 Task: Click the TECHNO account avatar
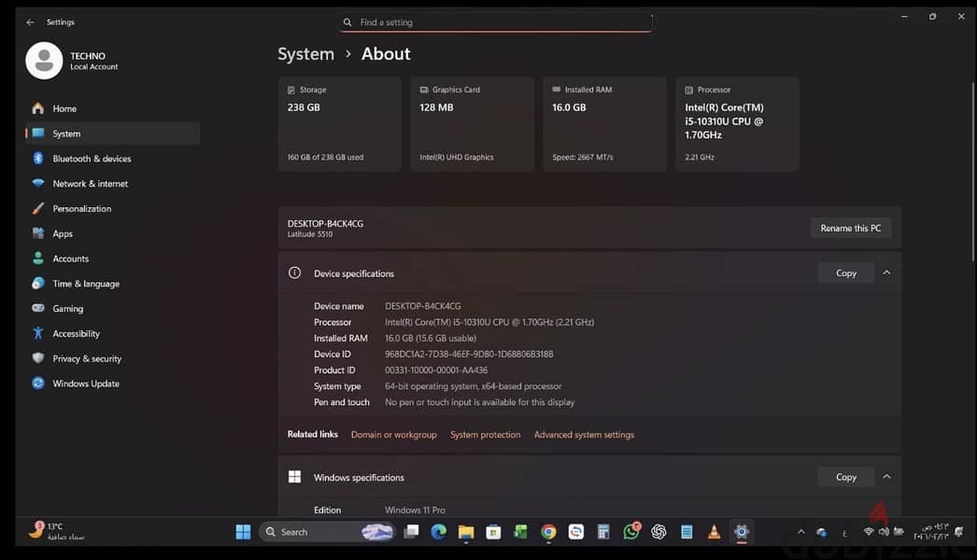[x=44, y=61]
